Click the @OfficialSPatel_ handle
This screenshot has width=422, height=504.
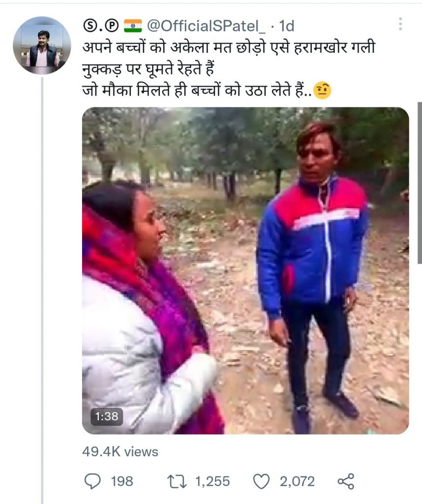click(206, 26)
